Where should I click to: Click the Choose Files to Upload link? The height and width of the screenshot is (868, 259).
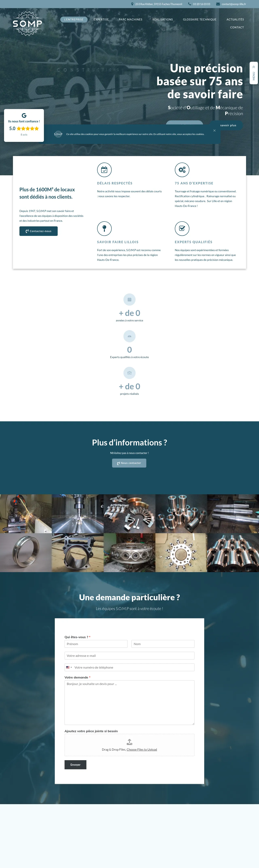[142, 749]
